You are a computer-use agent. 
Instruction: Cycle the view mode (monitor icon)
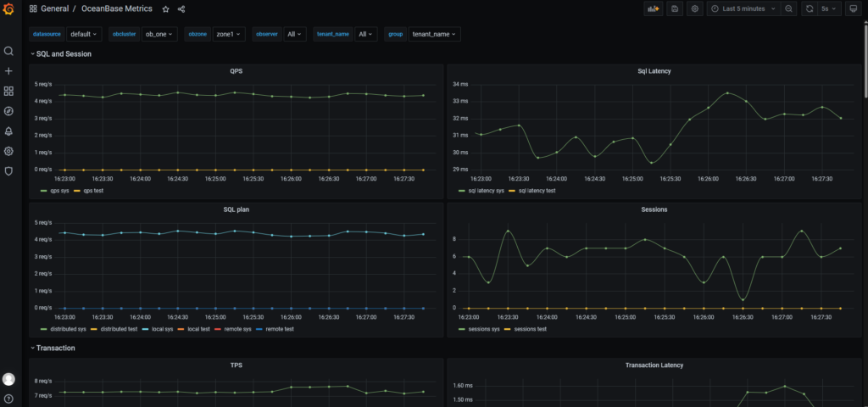853,8
